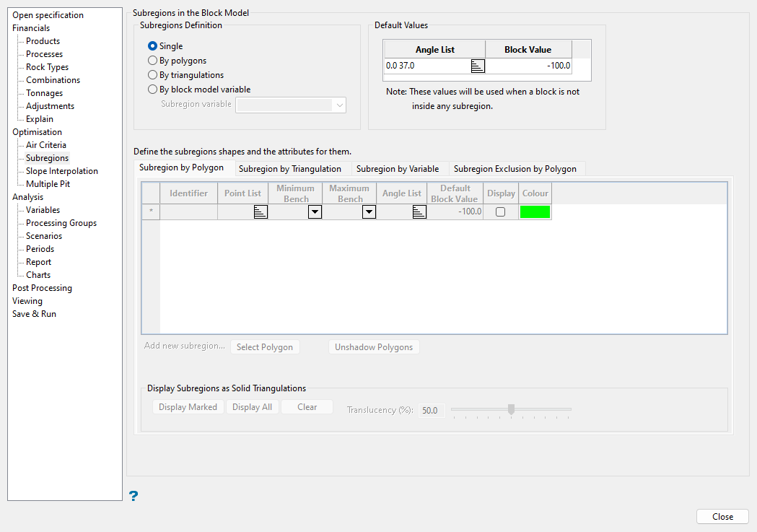Image resolution: width=757 pixels, height=532 pixels.
Task: Select Save & Run in the tree
Action: click(34, 315)
